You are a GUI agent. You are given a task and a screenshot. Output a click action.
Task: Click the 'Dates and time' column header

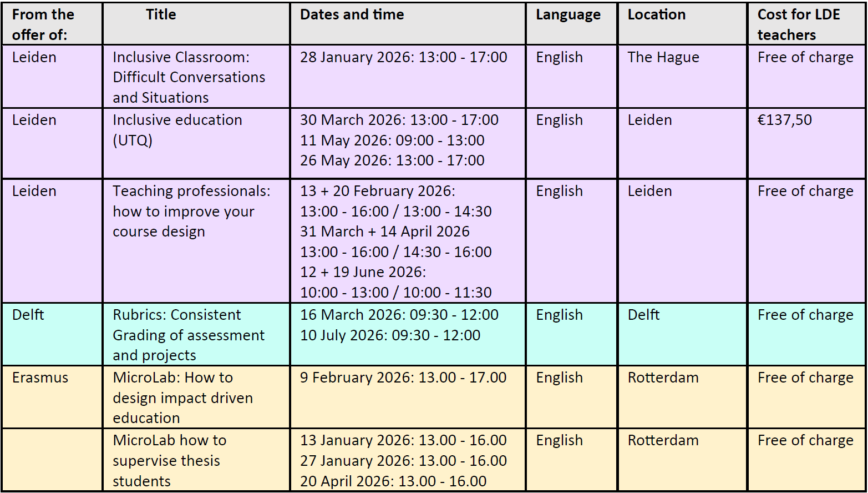point(352,15)
